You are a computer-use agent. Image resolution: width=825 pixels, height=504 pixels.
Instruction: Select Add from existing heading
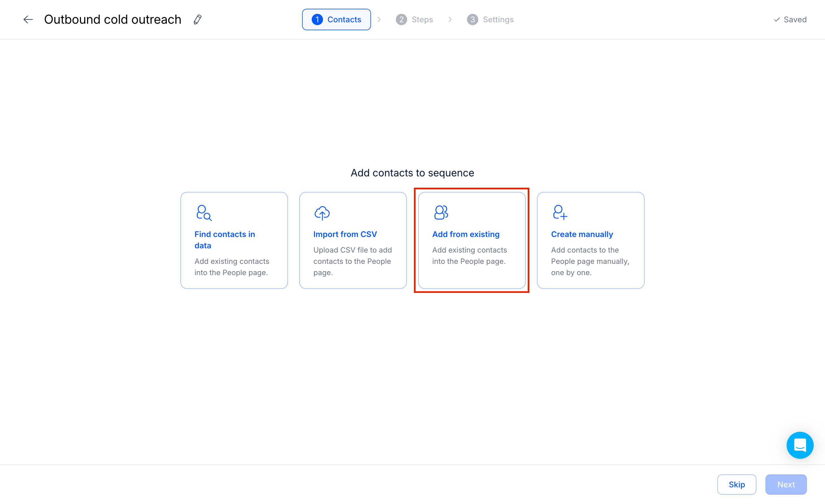click(x=466, y=234)
